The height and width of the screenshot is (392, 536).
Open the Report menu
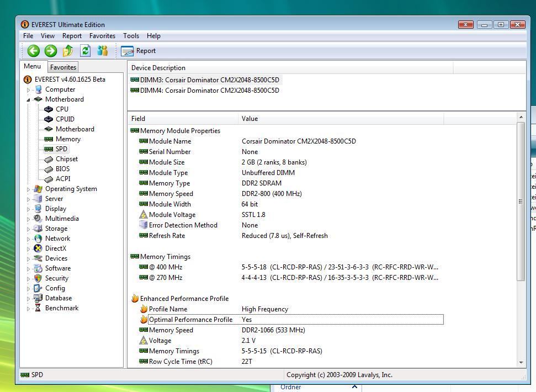72,36
